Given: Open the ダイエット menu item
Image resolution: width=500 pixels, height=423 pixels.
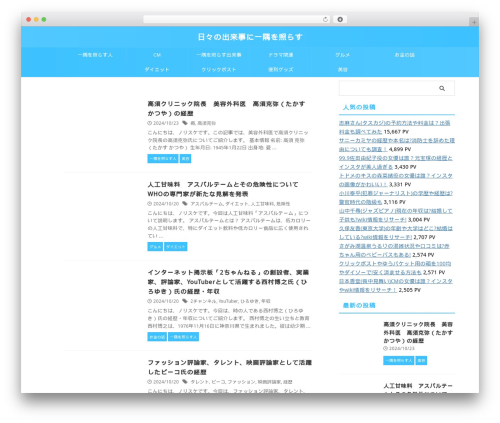Looking at the screenshot, I should click(x=157, y=69).
